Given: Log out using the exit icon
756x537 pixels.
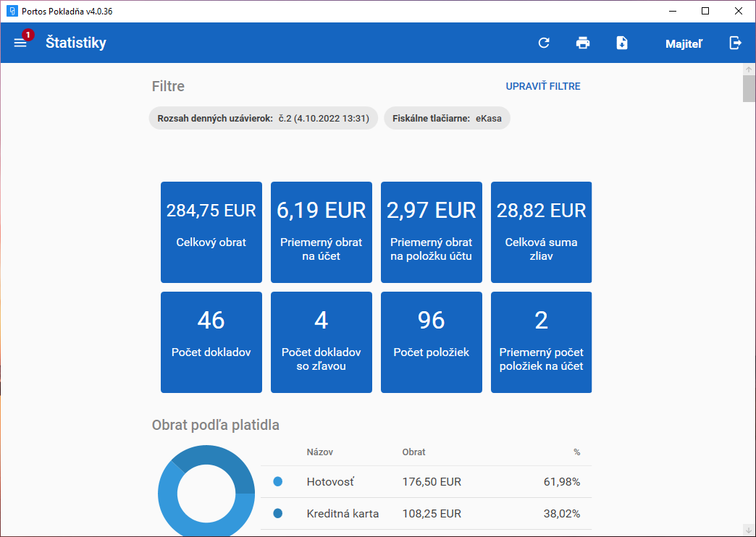Looking at the screenshot, I should pyautogui.click(x=735, y=43).
